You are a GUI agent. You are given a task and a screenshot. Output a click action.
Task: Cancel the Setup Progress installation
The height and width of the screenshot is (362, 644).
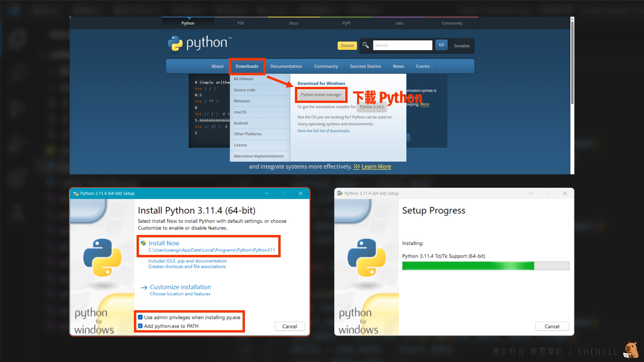click(x=552, y=326)
